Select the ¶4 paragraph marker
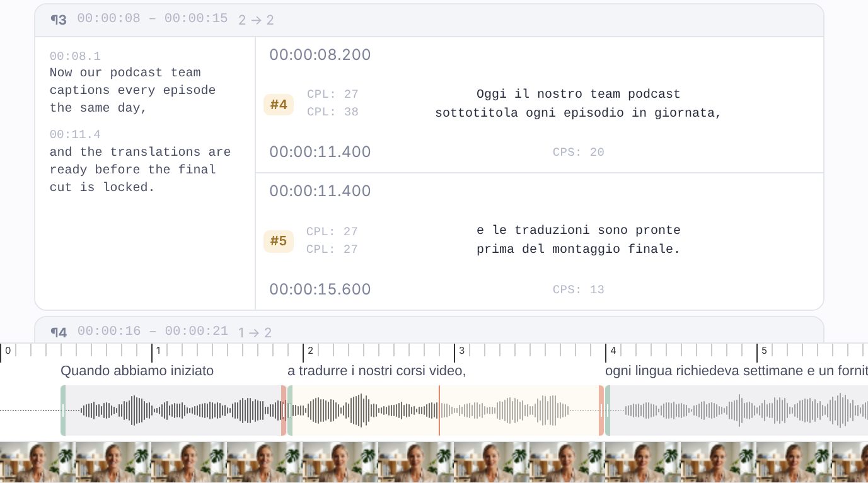Screen dimensions: 868x483 (x=59, y=332)
